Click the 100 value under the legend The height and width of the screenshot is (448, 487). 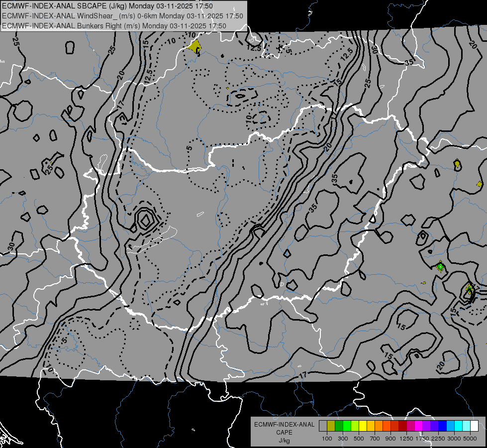coord(327,438)
